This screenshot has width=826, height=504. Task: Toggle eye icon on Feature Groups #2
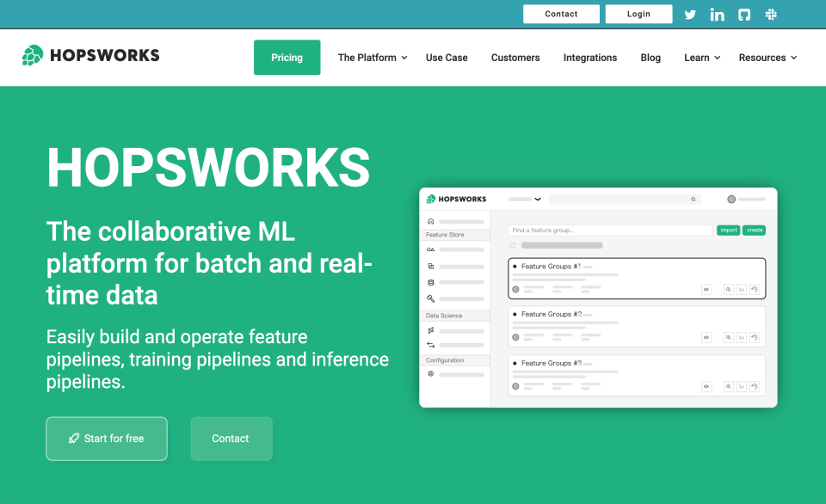[706, 338]
